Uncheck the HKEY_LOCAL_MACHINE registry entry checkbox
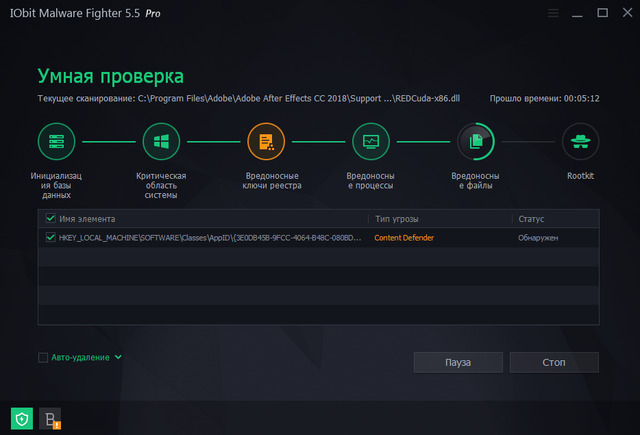The image size is (640, 435). click(51, 238)
